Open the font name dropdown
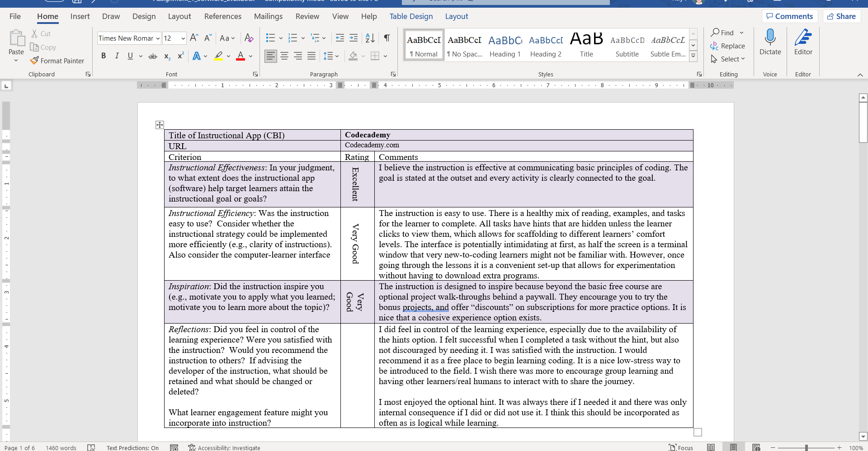868x451 pixels. tap(158, 38)
